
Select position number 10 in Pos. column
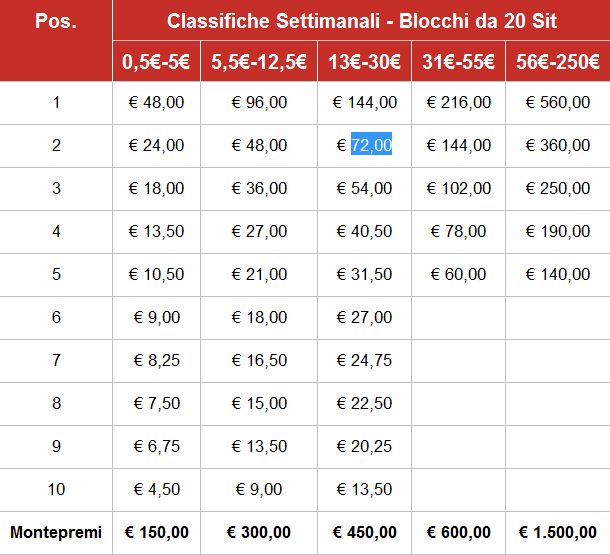(56, 490)
